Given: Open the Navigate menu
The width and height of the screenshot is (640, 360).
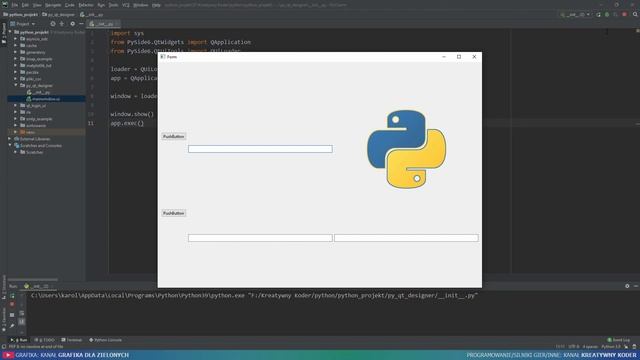Looking at the screenshot, I should tap(53, 5).
